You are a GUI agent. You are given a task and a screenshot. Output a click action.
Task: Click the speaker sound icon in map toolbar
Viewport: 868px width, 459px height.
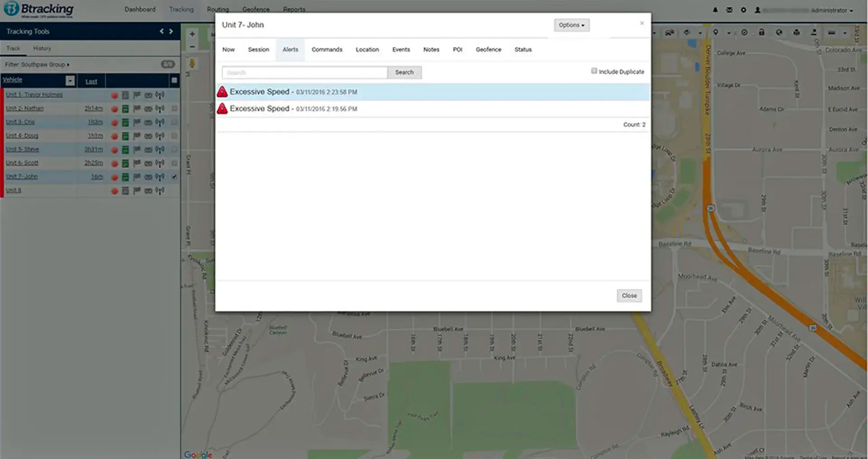click(x=687, y=33)
